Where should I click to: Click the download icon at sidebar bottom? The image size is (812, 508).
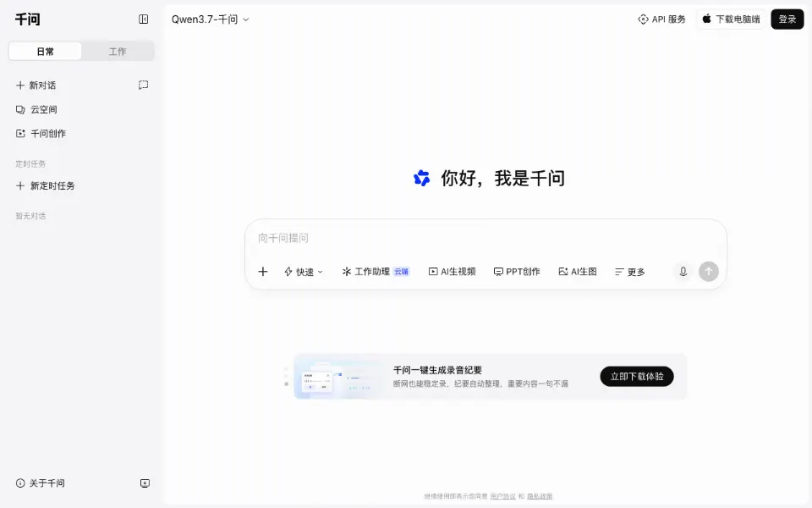[145, 483]
